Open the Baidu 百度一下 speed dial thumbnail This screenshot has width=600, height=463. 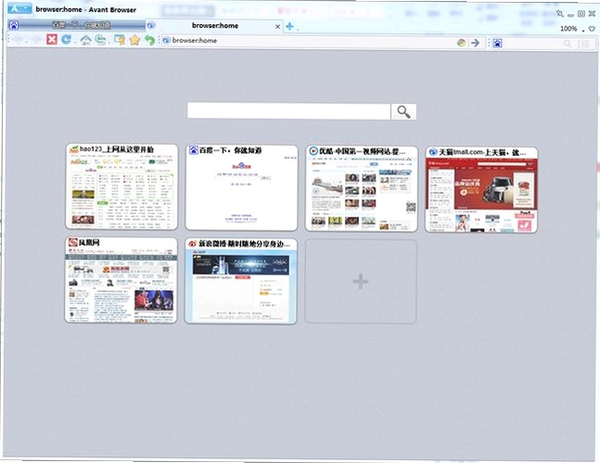pyautogui.click(x=241, y=187)
